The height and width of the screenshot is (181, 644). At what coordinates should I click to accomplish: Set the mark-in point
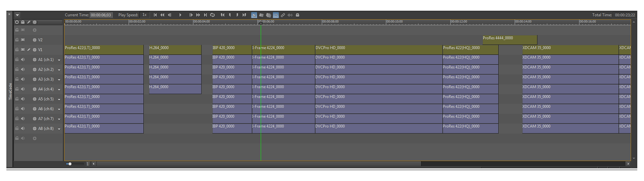pos(230,15)
